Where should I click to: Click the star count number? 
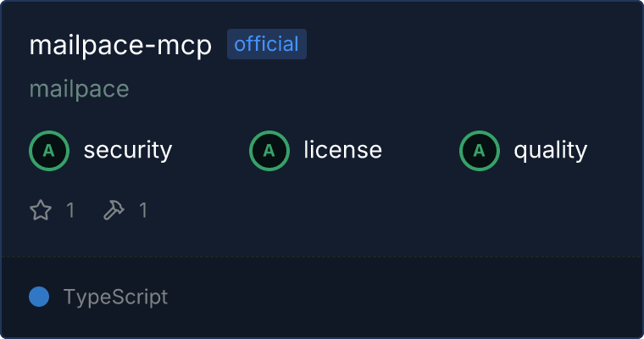tap(70, 210)
